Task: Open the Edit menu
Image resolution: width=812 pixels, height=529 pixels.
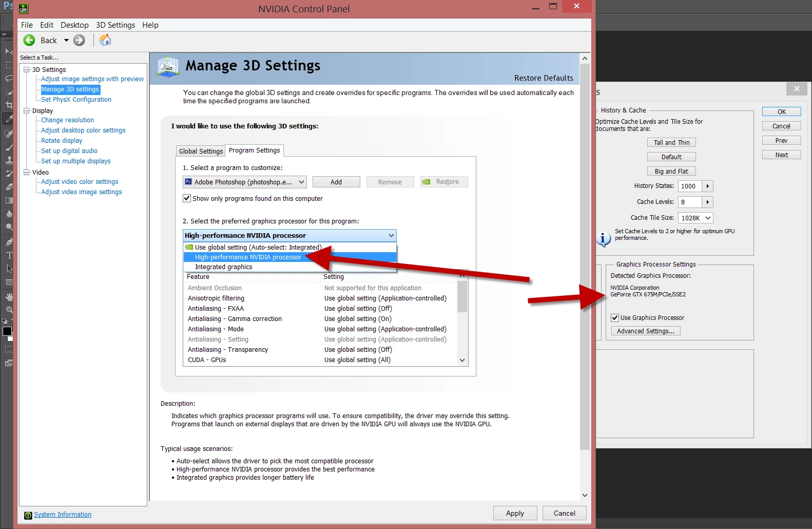Action: tap(47, 25)
